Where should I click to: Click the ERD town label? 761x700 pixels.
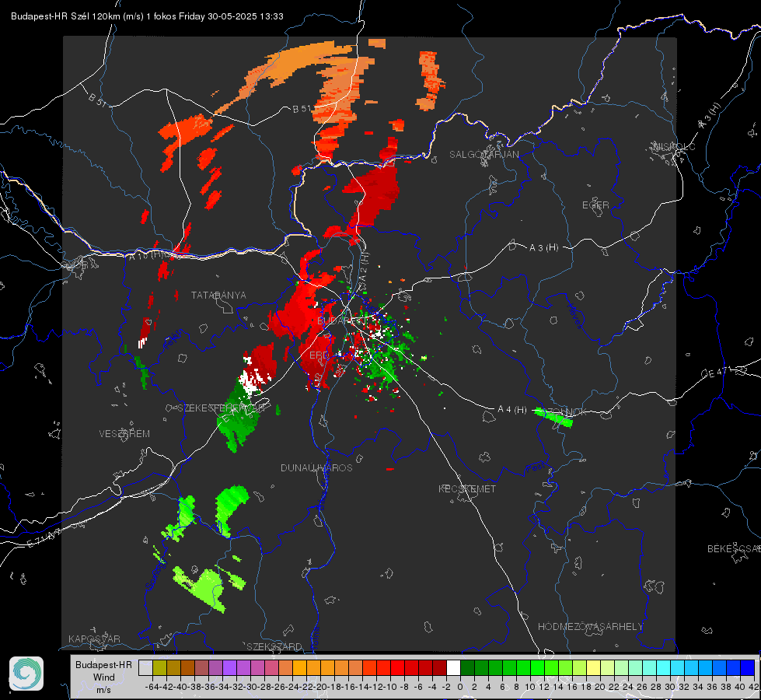[x=319, y=355]
